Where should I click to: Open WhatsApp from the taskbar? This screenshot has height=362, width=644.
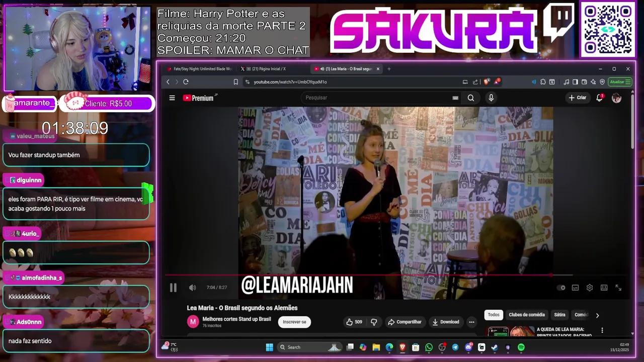click(x=429, y=347)
